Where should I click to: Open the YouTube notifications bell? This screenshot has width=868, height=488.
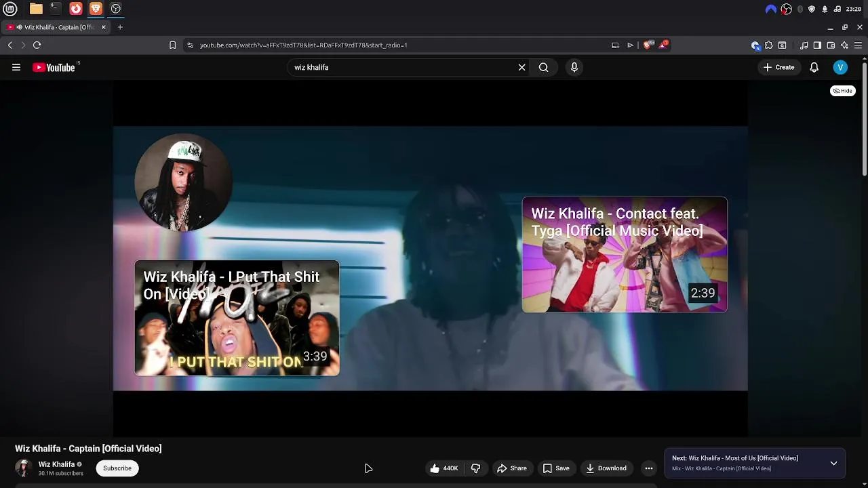coord(814,67)
